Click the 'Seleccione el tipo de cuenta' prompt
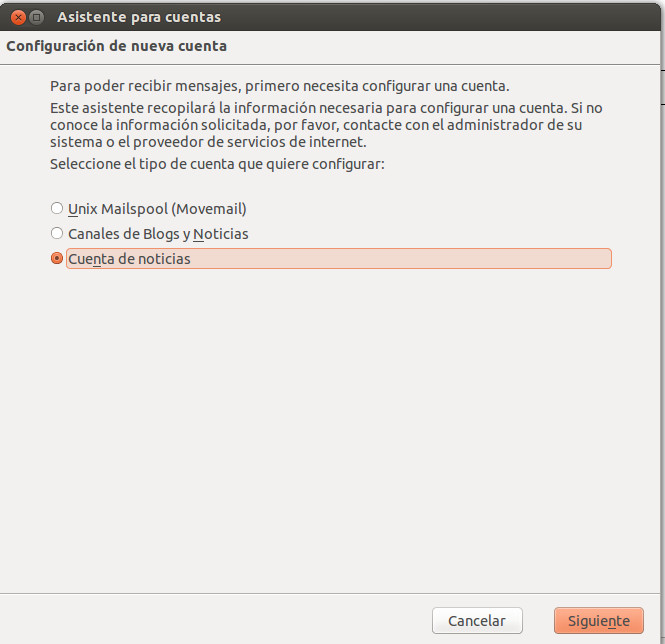This screenshot has width=665, height=644. point(218,163)
